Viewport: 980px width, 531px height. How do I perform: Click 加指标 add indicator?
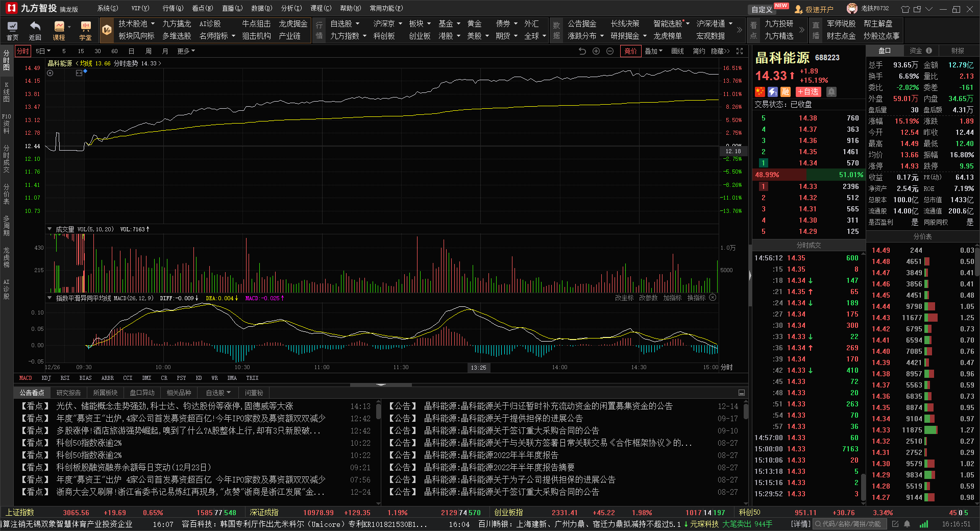[x=672, y=298]
